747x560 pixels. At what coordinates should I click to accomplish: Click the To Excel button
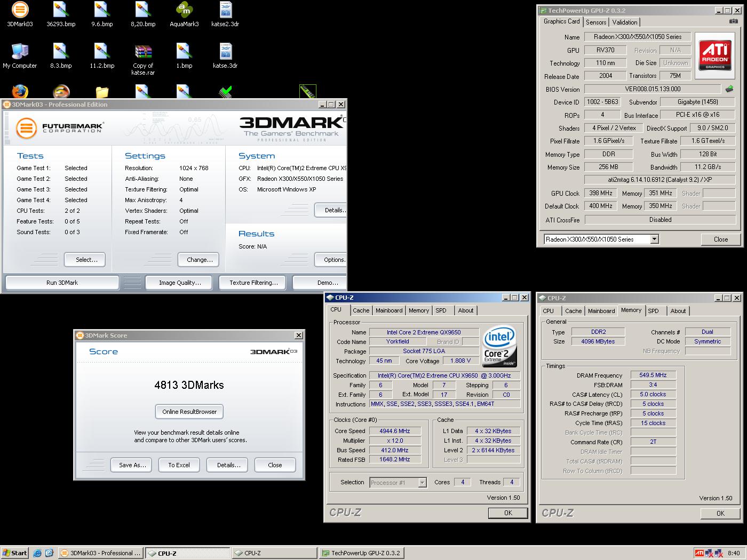[179, 465]
